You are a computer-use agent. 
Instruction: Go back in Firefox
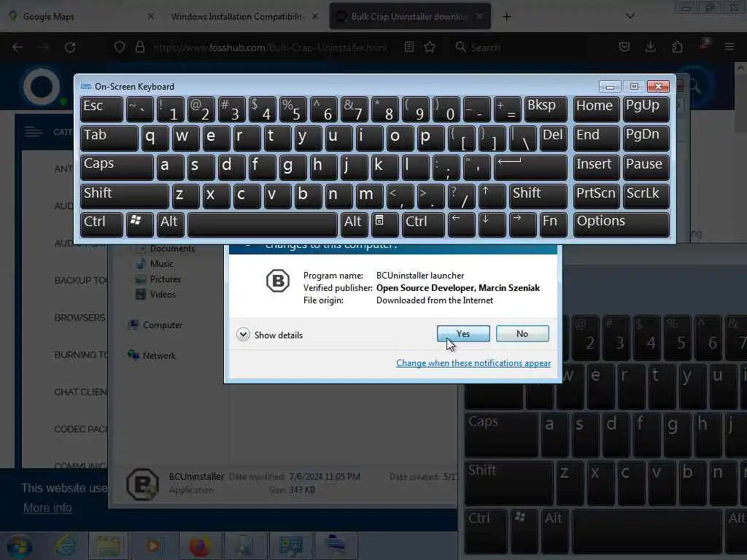(x=18, y=47)
